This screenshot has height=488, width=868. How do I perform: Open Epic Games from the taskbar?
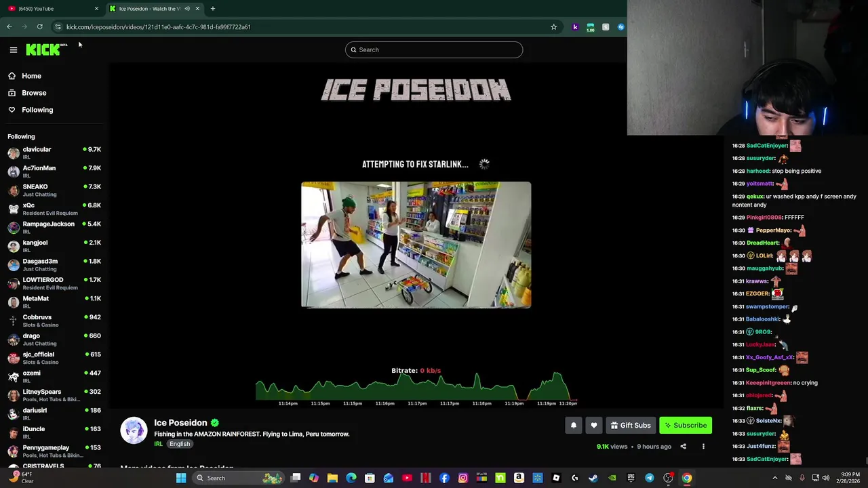631,479
